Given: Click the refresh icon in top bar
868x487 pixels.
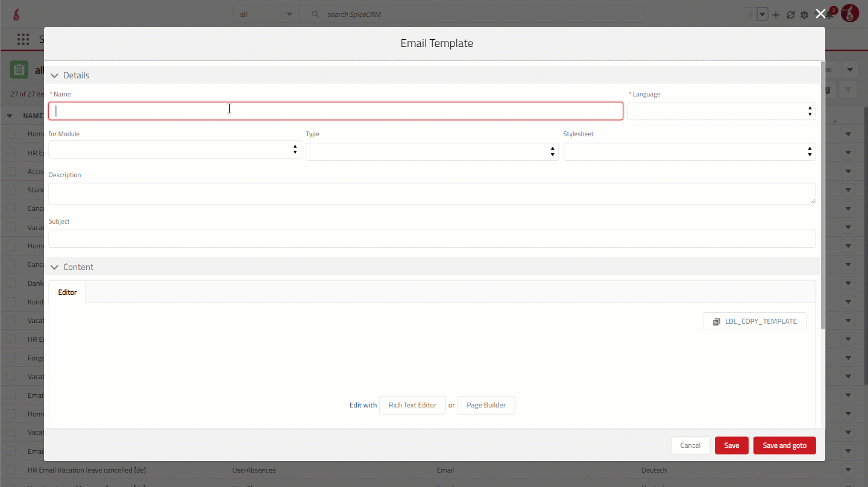Looking at the screenshot, I should (x=791, y=15).
